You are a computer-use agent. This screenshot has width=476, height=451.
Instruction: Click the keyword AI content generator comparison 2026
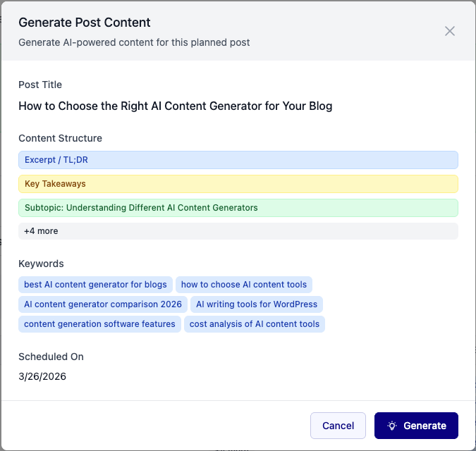point(103,304)
